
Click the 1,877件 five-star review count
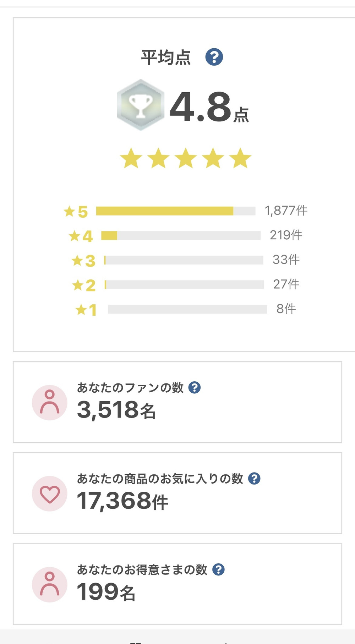coord(286,211)
